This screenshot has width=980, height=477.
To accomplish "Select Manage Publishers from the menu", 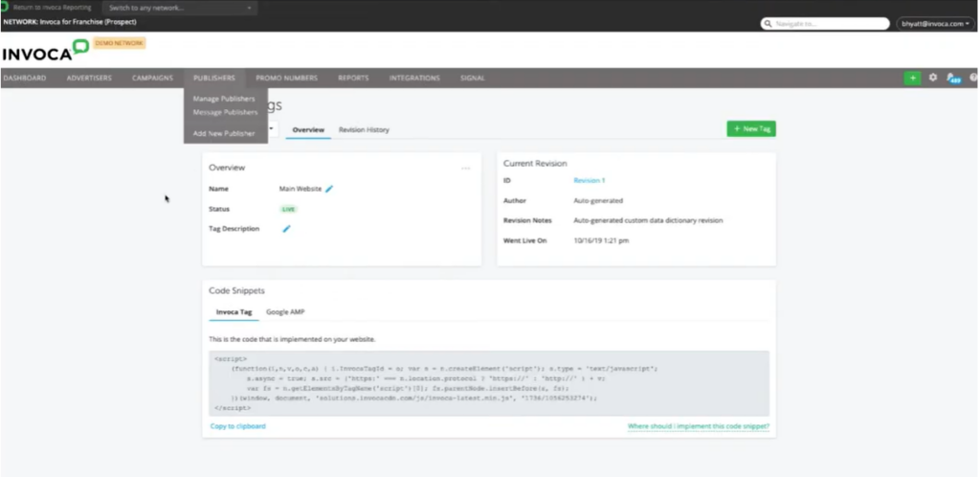I will tap(224, 99).
